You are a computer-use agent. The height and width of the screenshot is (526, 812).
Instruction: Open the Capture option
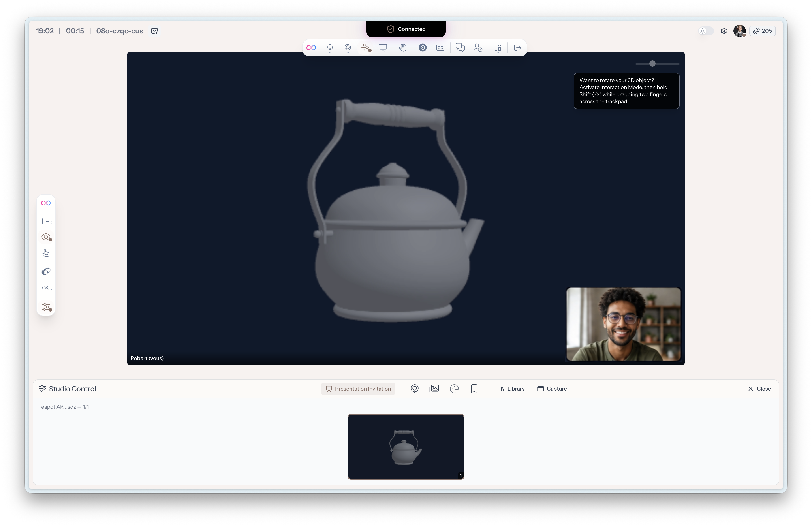click(552, 389)
